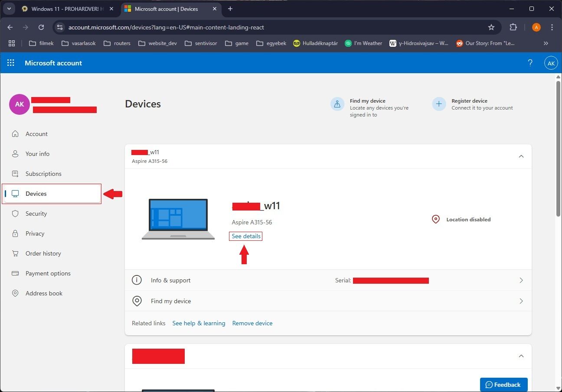Image resolution: width=562 pixels, height=392 pixels.
Task: Select Devices in sidebar
Action: [52, 194]
